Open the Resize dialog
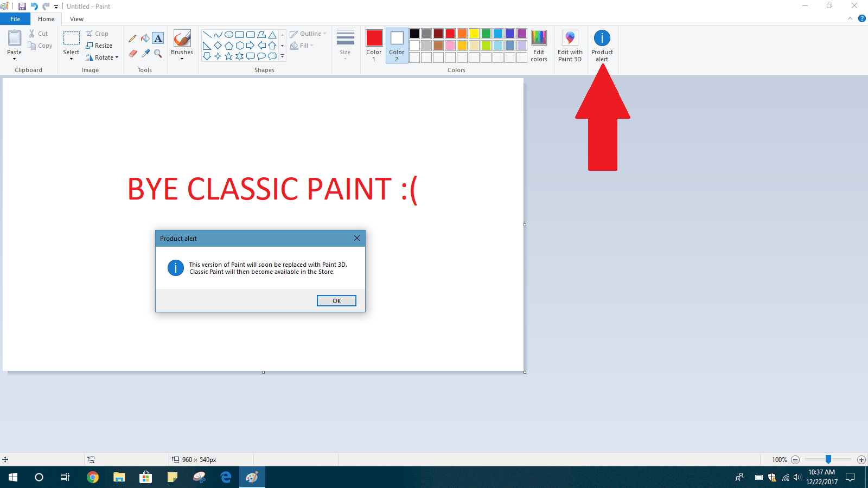The image size is (868, 488). click(99, 46)
